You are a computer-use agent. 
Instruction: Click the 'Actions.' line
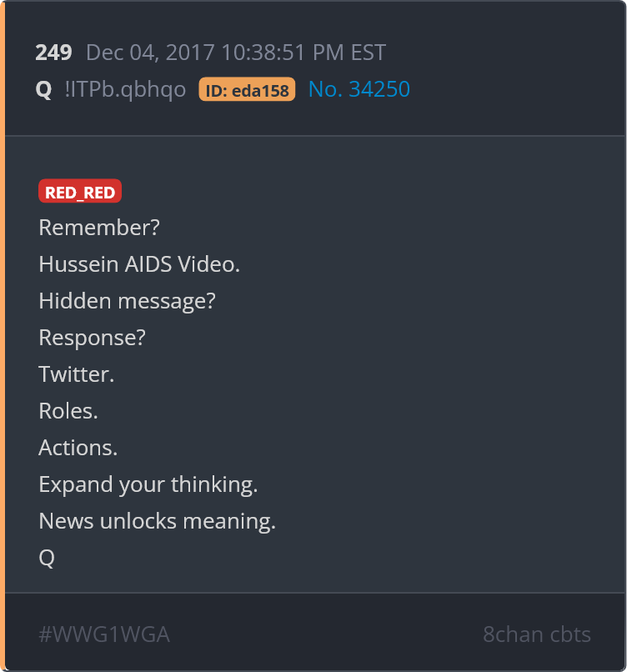[78, 448]
